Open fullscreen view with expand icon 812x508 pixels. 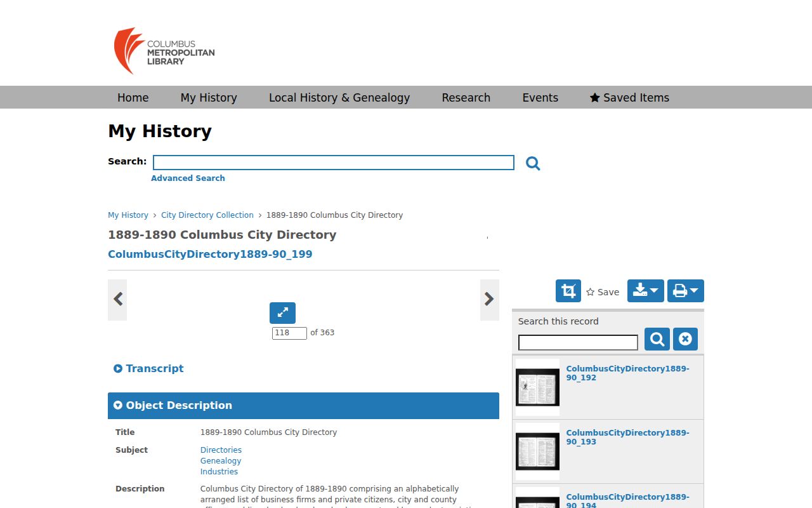[x=282, y=312]
